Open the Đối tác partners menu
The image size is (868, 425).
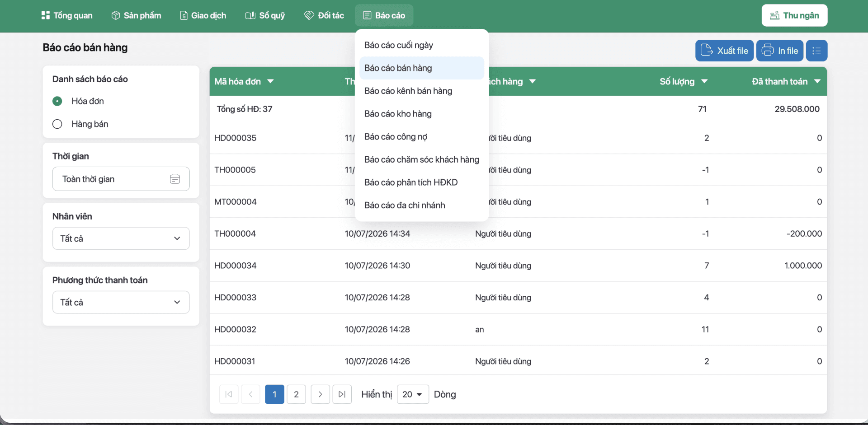tap(324, 15)
